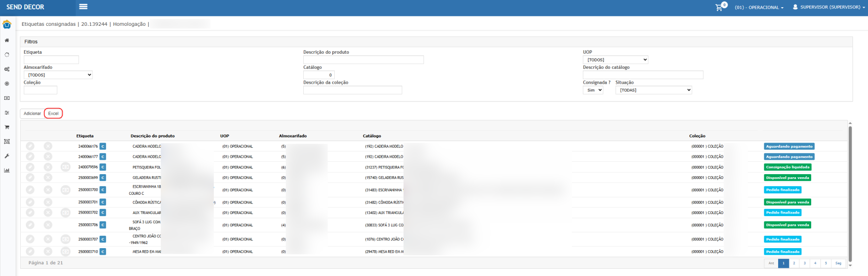Viewport: 868px width, 276px height.
Task: Toggle the hamburger menu in header
Action: [x=83, y=7]
